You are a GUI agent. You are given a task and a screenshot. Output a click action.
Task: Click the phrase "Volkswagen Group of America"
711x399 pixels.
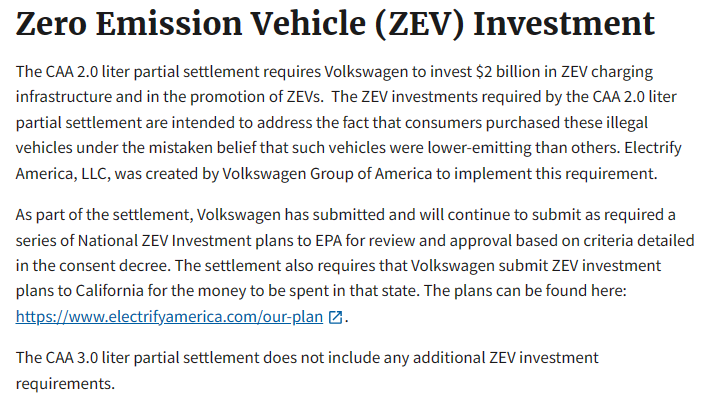click(327, 174)
